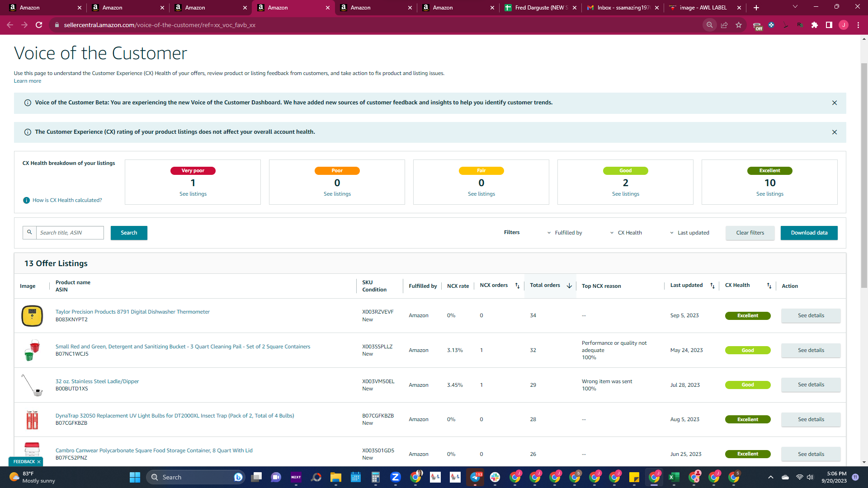This screenshot has width=868, height=488.
Task: Expand the Fulfilled by filter dropdown
Action: pos(565,233)
